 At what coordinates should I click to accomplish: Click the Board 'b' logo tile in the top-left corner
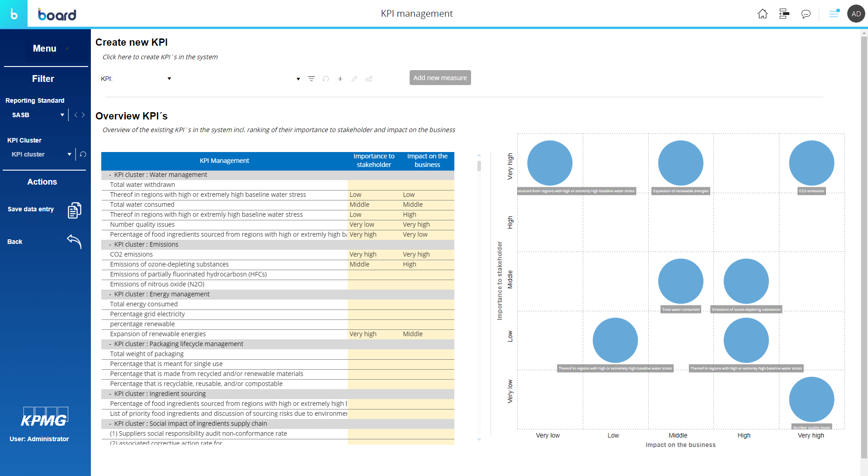[x=14, y=14]
